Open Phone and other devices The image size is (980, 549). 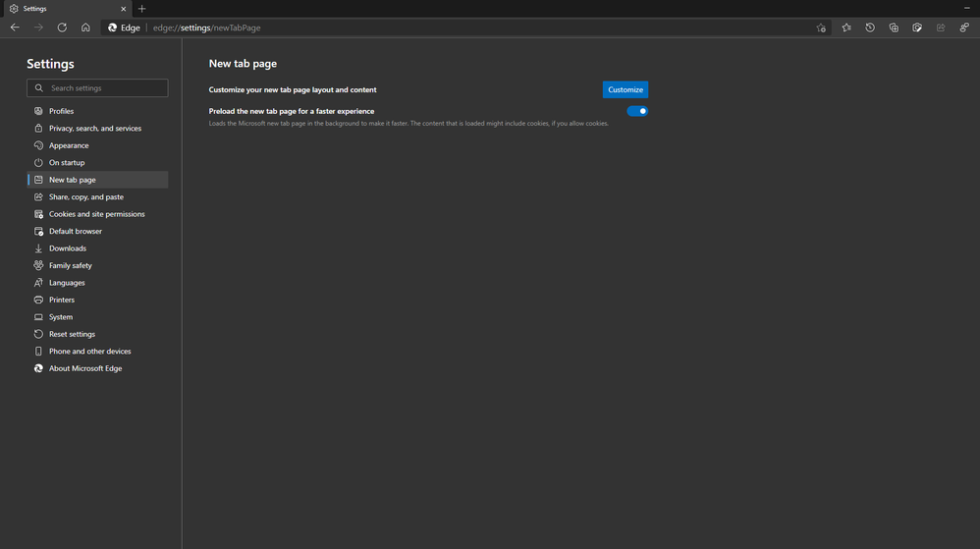point(97,352)
